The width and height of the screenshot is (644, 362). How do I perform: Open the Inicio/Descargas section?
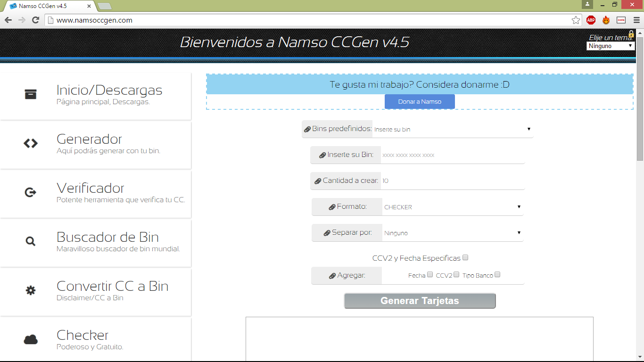coord(95,96)
